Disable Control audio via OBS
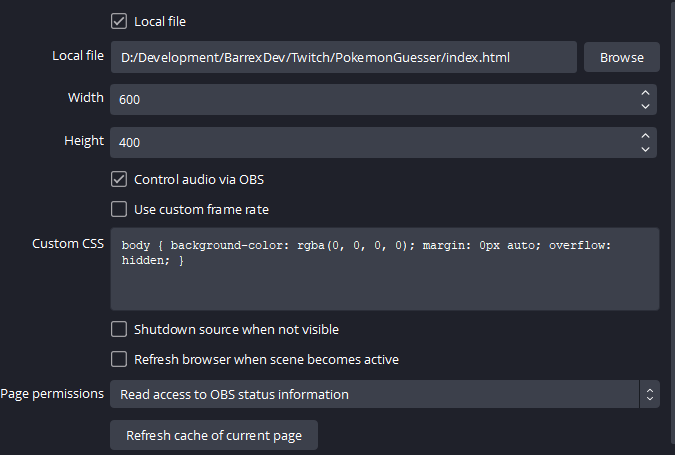 [119, 180]
